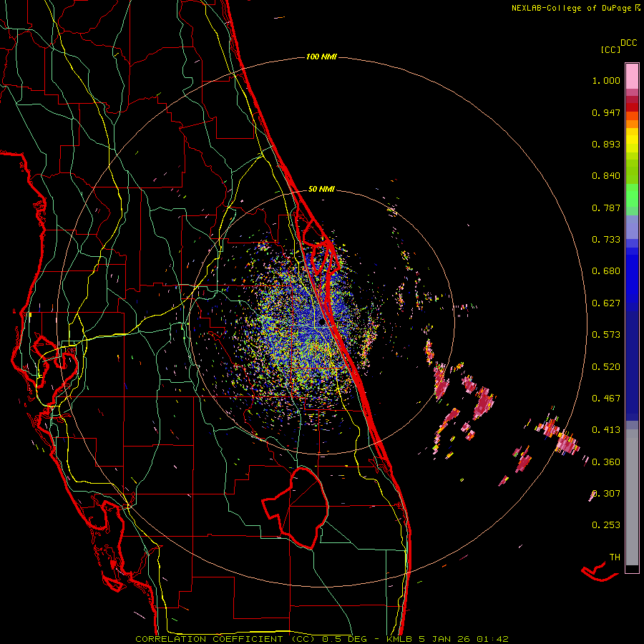Click the 100 NMI range ring label

point(321,57)
